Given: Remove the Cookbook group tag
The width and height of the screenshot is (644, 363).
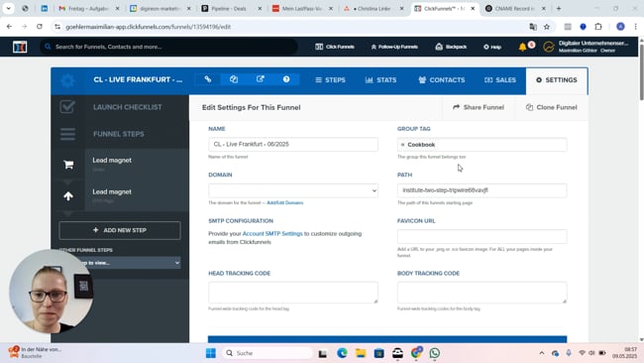Looking at the screenshot, I should coord(402,145).
